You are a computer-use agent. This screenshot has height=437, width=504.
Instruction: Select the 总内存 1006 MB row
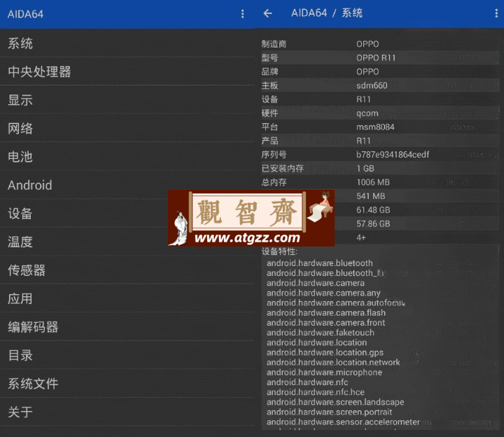[x=380, y=182]
